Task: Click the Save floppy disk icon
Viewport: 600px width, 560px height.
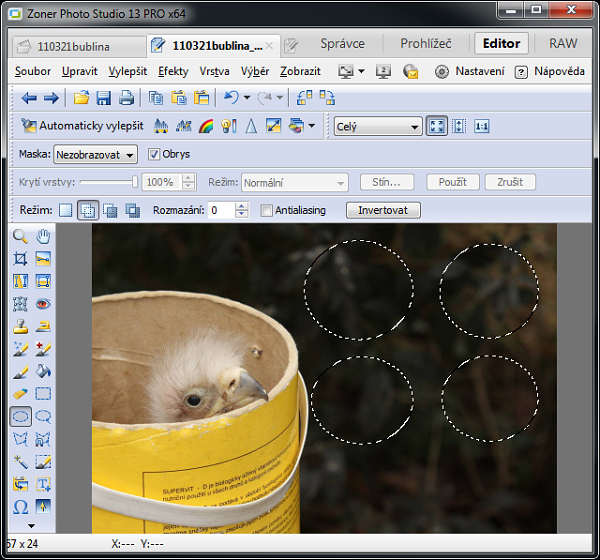Action: click(103, 98)
